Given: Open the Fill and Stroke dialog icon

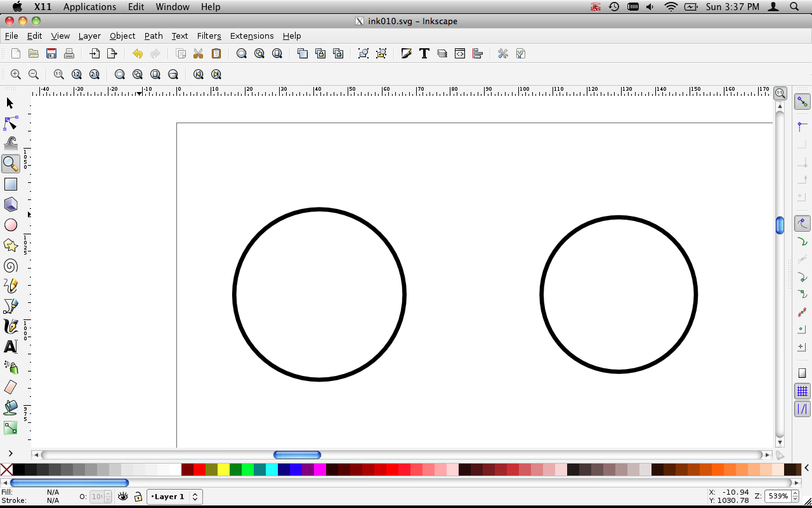Looking at the screenshot, I should [407, 53].
